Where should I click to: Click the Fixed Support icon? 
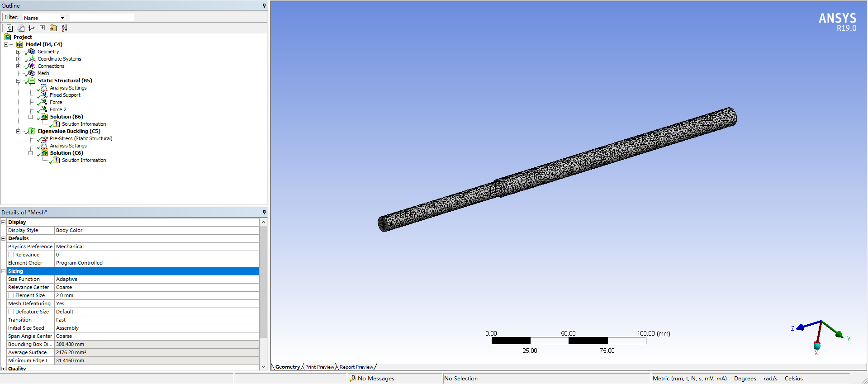click(44, 95)
